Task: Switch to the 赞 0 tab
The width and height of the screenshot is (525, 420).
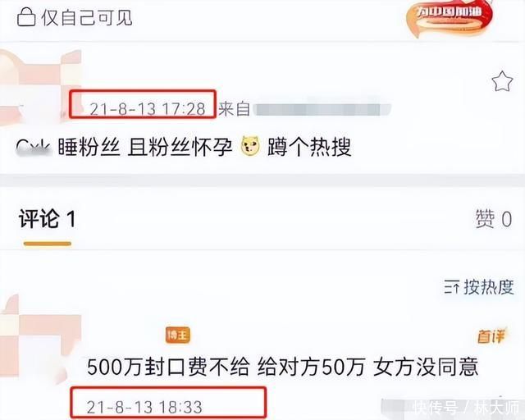Action: pos(494,219)
